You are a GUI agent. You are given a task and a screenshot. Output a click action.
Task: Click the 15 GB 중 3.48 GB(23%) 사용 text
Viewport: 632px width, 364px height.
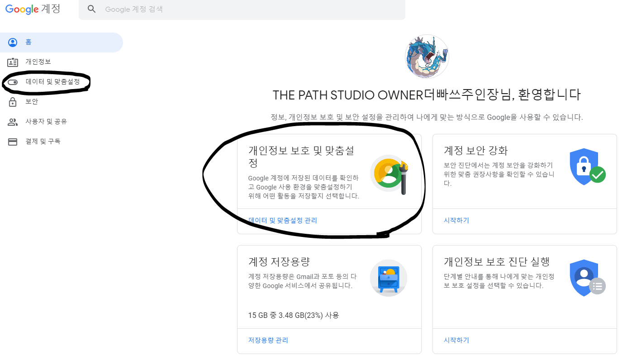(294, 315)
